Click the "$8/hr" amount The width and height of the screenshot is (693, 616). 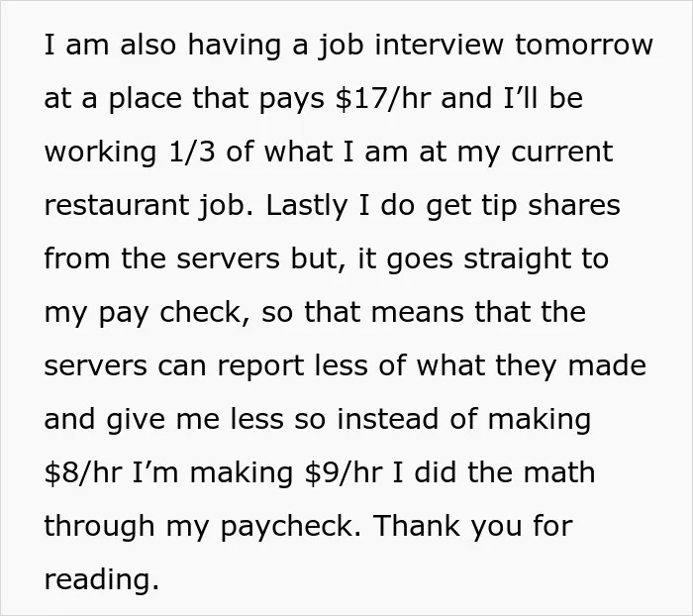[82, 472]
